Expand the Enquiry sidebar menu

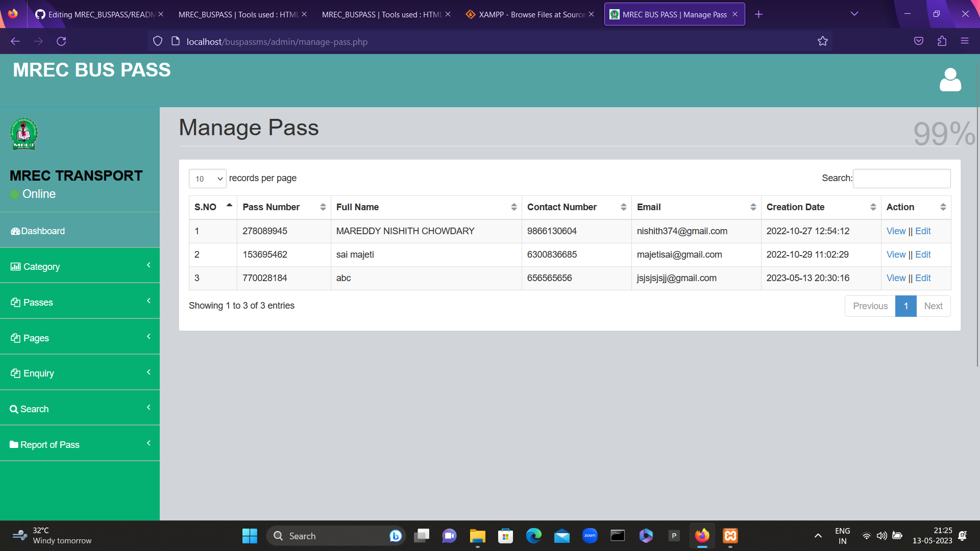coord(80,373)
